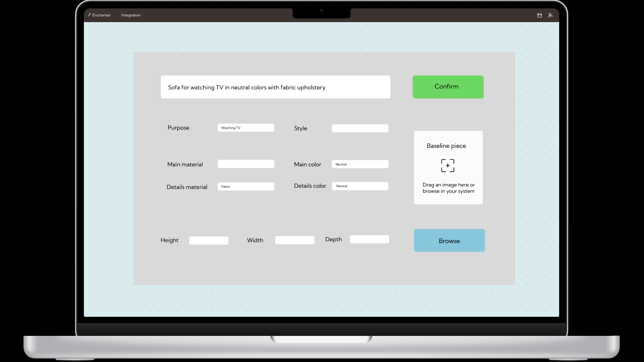
Task: Click the Browse button for baseline image
Action: pos(449,240)
